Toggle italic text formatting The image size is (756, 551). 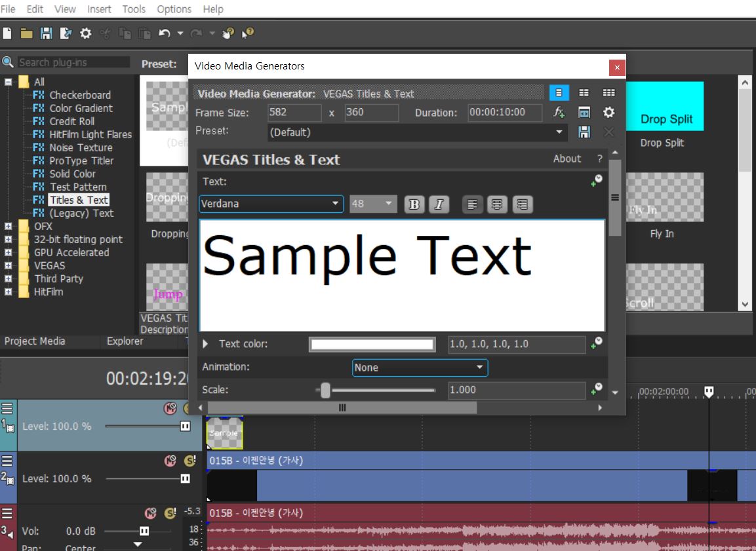point(439,204)
